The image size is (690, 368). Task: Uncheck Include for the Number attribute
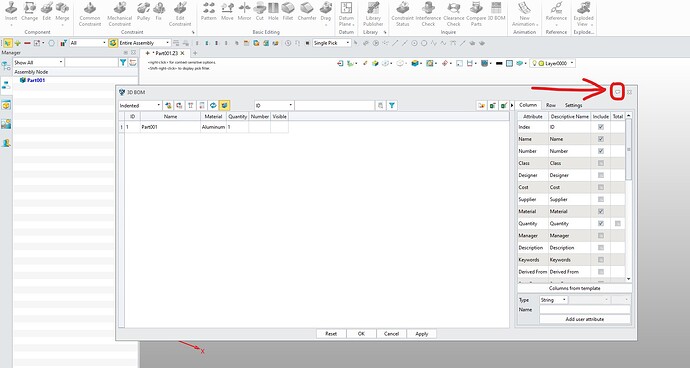(601, 151)
